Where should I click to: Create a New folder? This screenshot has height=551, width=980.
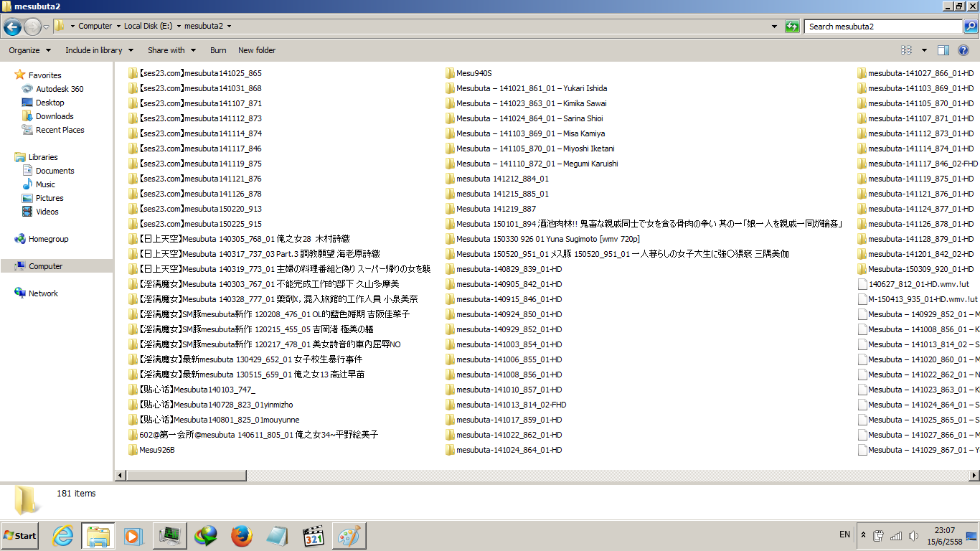point(257,50)
